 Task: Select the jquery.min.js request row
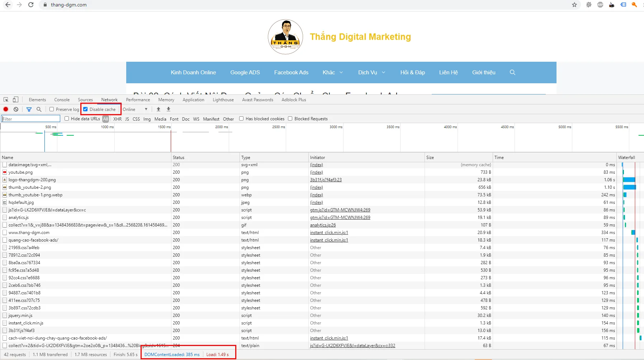pyautogui.click(x=322, y=315)
